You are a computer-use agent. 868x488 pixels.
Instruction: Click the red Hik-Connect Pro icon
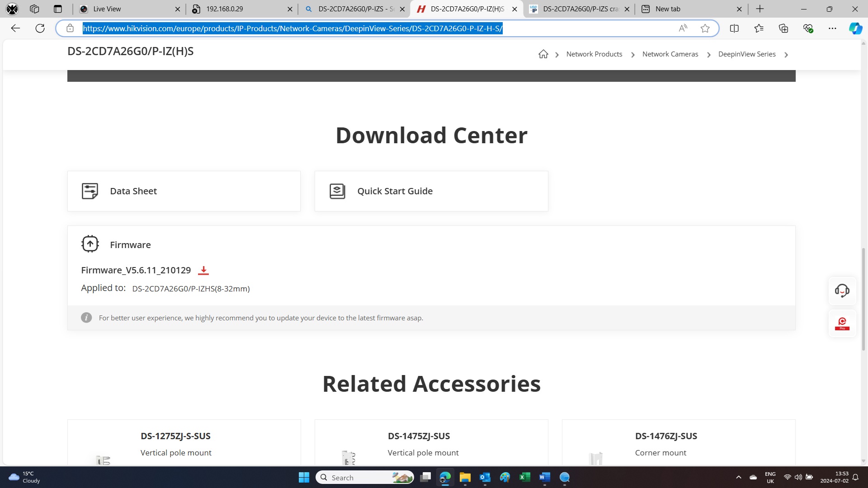[842, 324]
